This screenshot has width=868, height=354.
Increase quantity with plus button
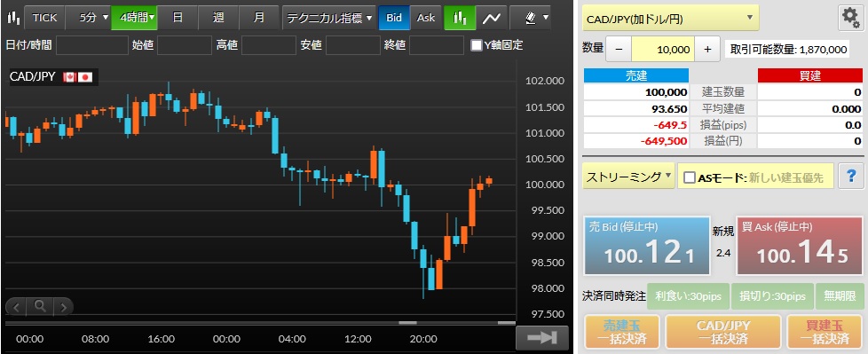707,49
